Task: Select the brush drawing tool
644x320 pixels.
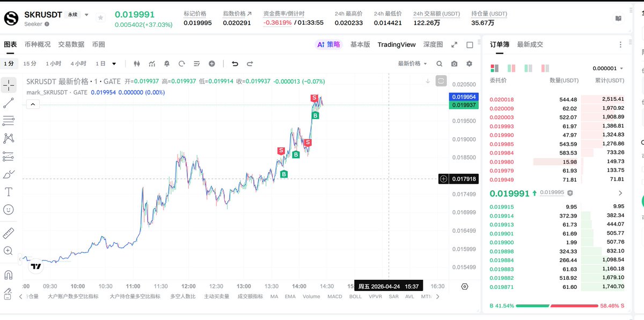Action: (x=9, y=174)
